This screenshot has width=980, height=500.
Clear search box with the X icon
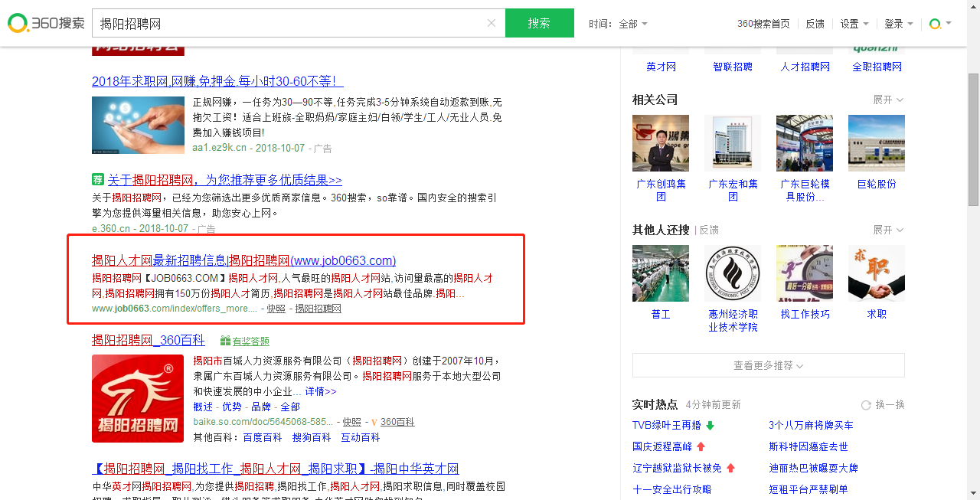(x=492, y=23)
